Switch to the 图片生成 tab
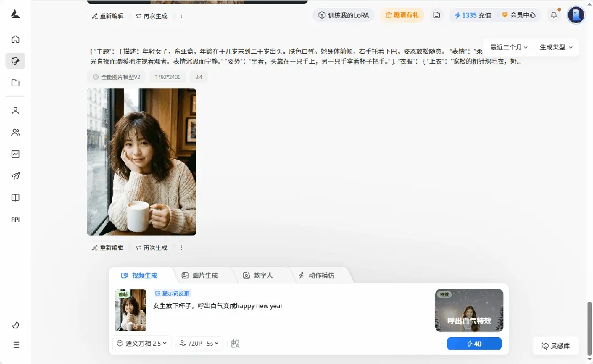Viewport: 593px width, 364px height. (201, 275)
